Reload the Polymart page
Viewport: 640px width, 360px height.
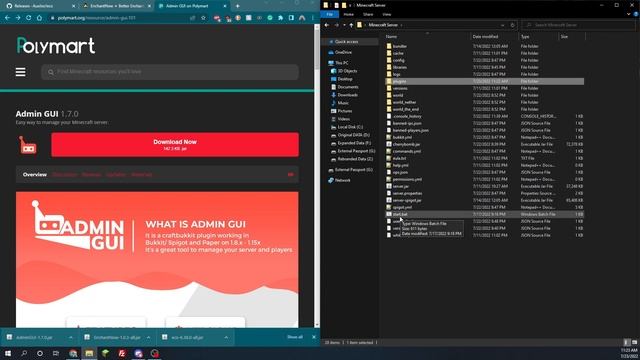29,18
